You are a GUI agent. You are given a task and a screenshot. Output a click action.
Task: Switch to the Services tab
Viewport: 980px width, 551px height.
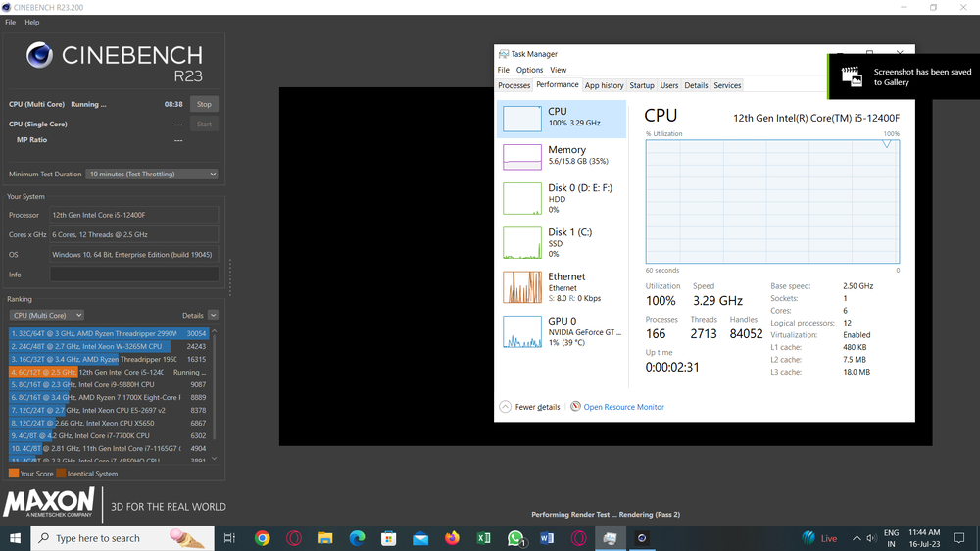click(727, 85)
